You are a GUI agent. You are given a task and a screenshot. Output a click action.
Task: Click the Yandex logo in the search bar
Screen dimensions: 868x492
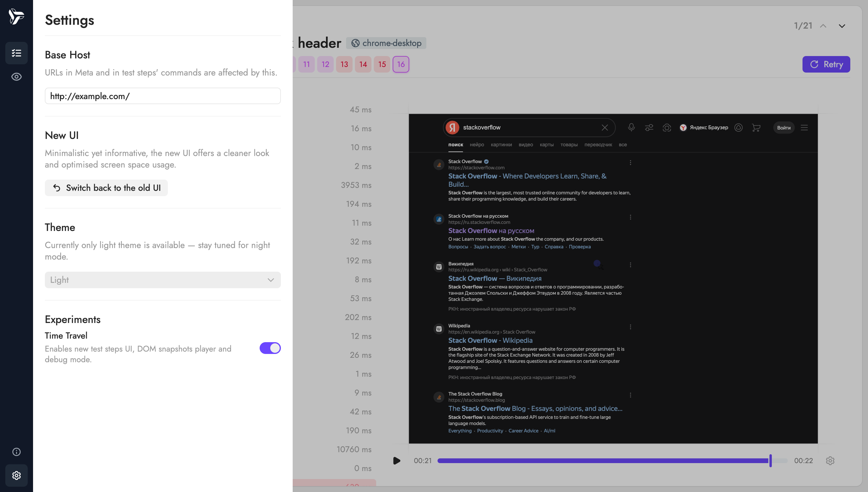click(452, 127)
